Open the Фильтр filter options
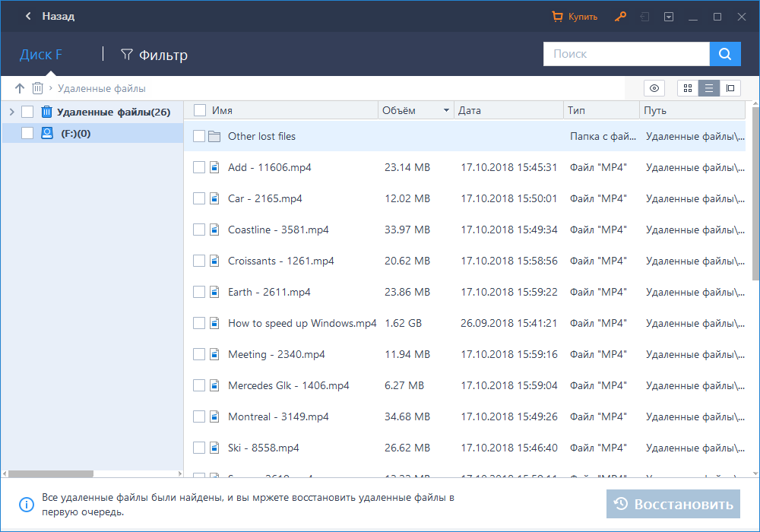The width and height of the screenshot is (760, 532). [x=154, y=55]
